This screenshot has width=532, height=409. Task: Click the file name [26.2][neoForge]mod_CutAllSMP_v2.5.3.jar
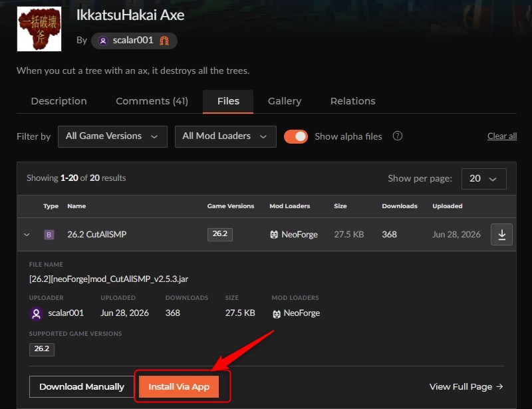pyautogui.click(x=108, y=279)
